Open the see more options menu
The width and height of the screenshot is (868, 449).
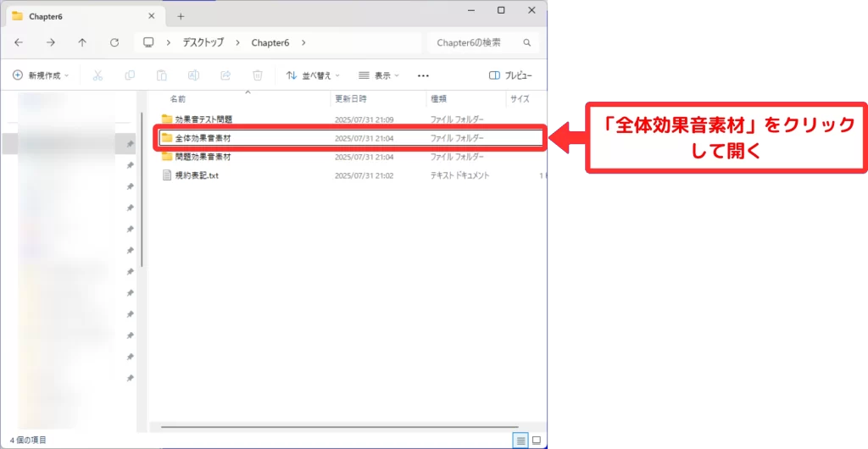pyautogui.click(x=424, y=75)
